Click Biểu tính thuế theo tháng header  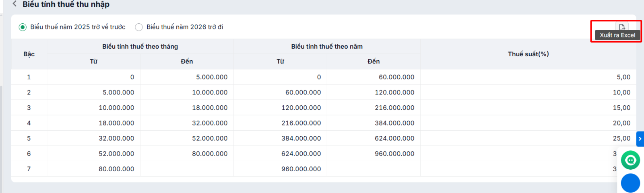[140, 47]
